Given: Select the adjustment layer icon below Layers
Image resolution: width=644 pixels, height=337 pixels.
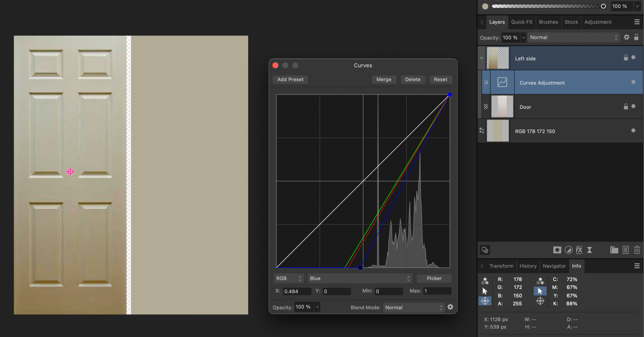Looking at the screenshot, I should click(568, 250).
